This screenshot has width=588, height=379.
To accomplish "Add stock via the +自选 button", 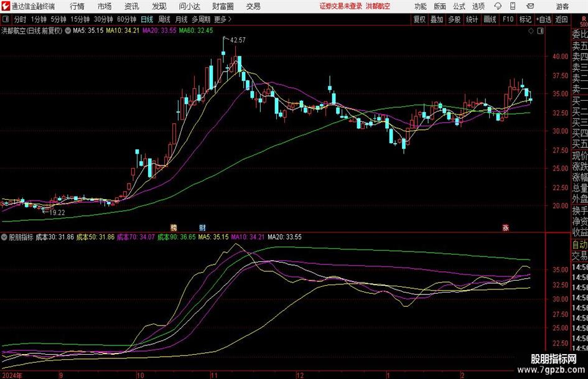I will [x=544, y=19].
